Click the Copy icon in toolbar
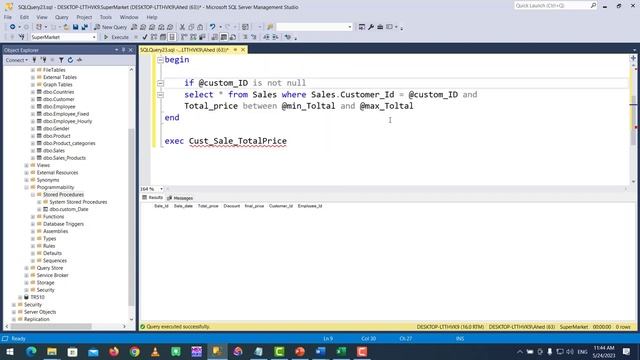 (x=191, y=27)
